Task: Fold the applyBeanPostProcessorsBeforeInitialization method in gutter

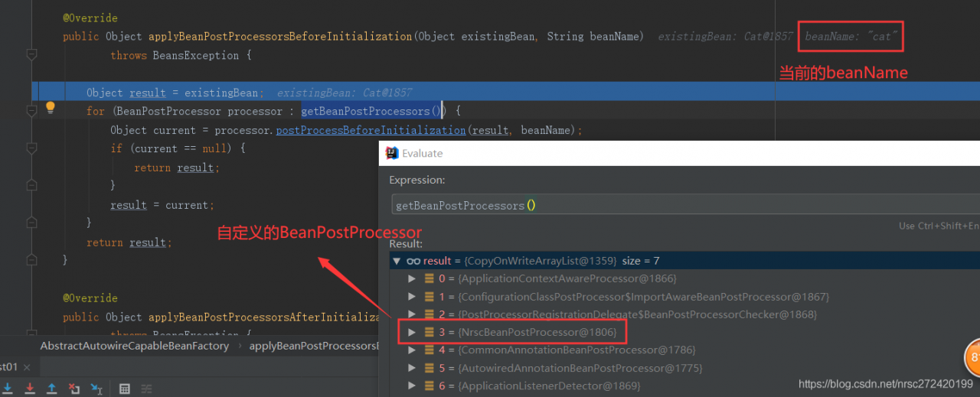Action: tap(32, 55)
